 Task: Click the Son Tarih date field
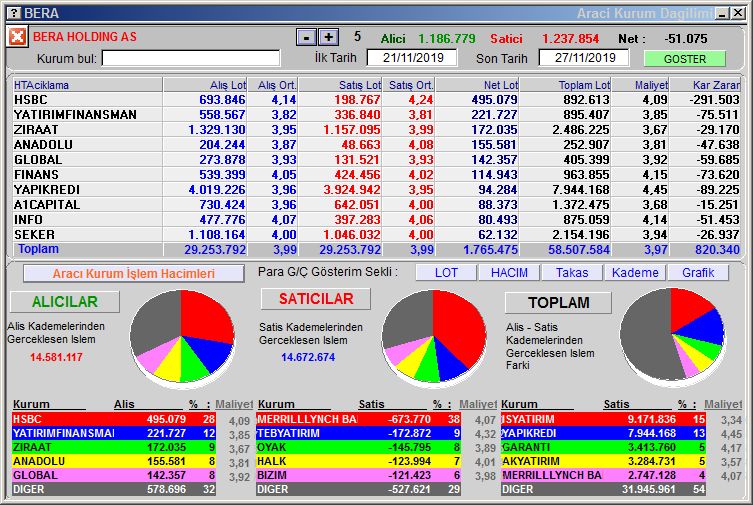(584, 58)
